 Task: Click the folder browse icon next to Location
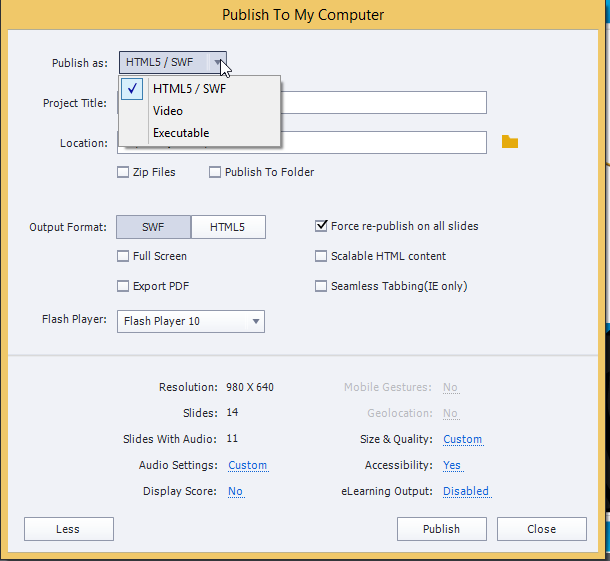coord(510,142)
